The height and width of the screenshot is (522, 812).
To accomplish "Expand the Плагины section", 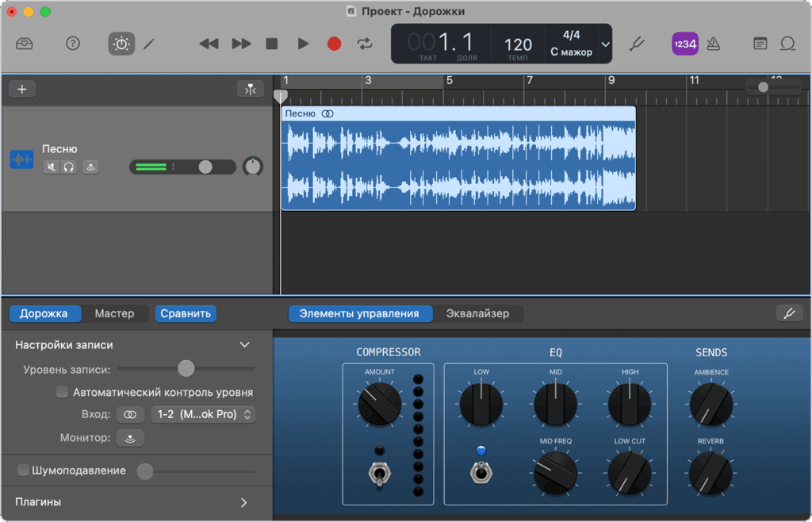I will pyautogui.click(x=244, y=502).
